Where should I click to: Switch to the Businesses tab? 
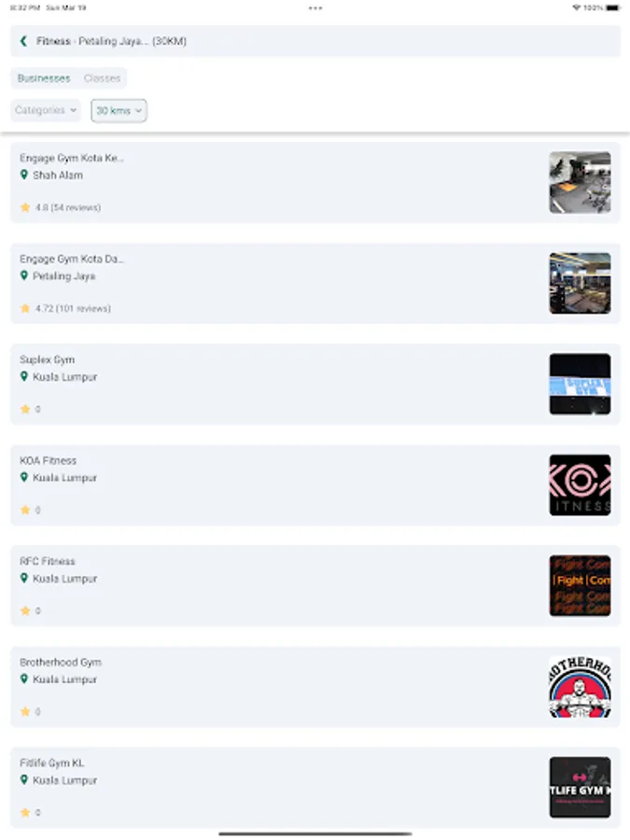44,78
